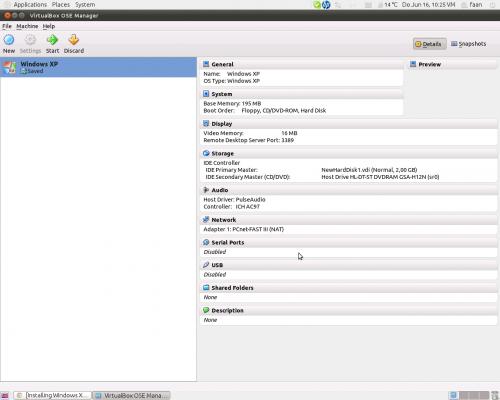This screenshot has height=400, width=500.
Task: Click the power icon in top panel
Action: pos(492,5)
